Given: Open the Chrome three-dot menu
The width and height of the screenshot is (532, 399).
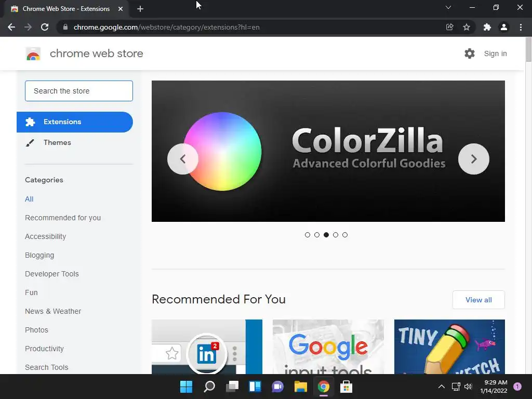Looking at the screenshot, I should [x=521, y=27].
